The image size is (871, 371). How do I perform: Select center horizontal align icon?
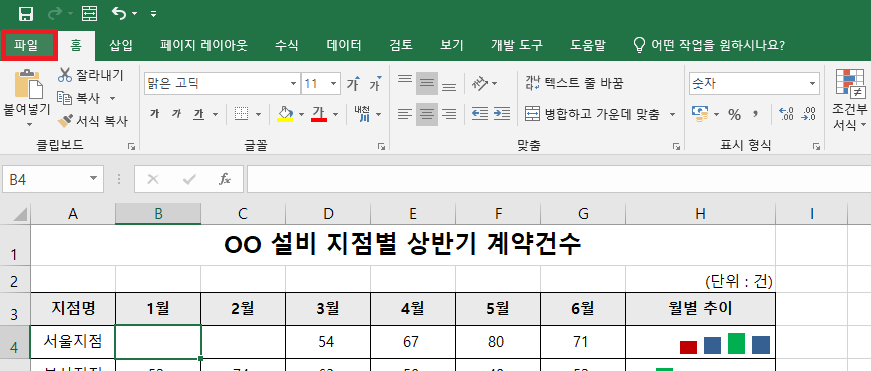[427, 114]
